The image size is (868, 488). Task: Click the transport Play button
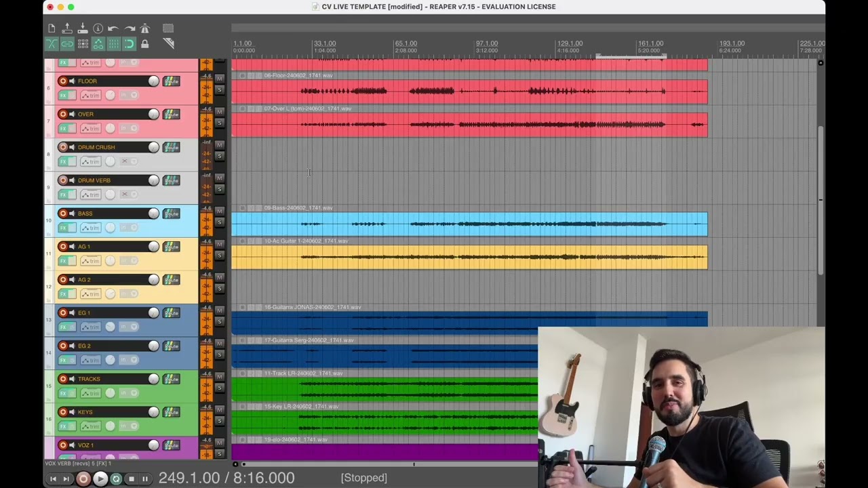pos(100,479)
